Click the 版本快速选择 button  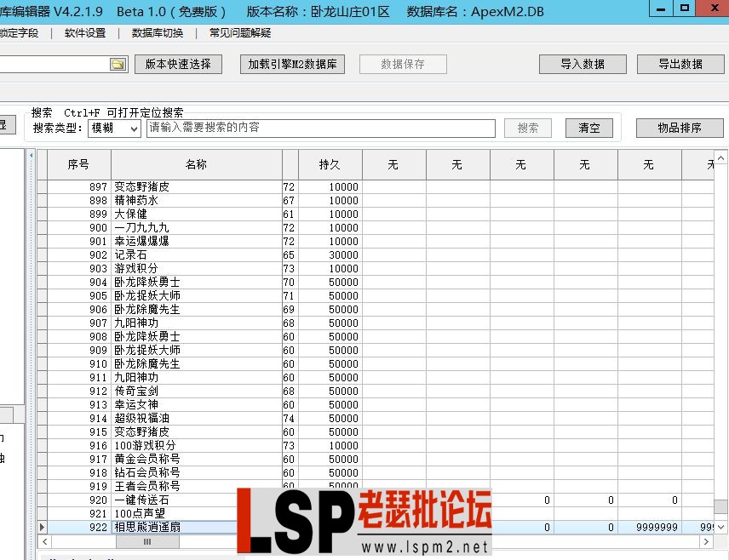(178, 63)
